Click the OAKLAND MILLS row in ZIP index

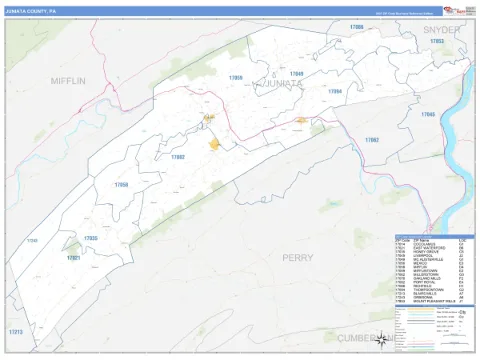pos(435,278)
